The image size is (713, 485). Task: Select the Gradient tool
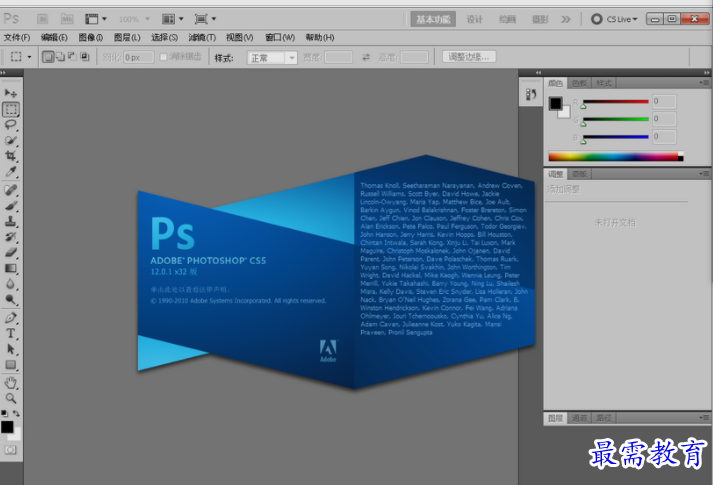coord(11,268)
